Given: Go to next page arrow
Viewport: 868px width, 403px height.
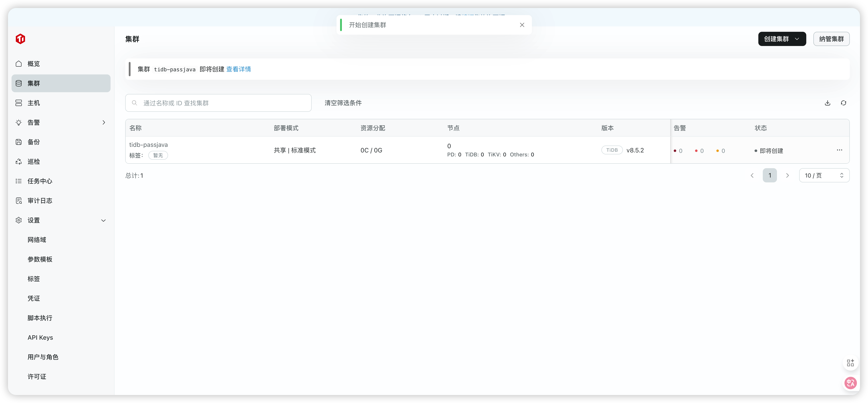Looking at the screenshot, I should (x=787, y=175).
